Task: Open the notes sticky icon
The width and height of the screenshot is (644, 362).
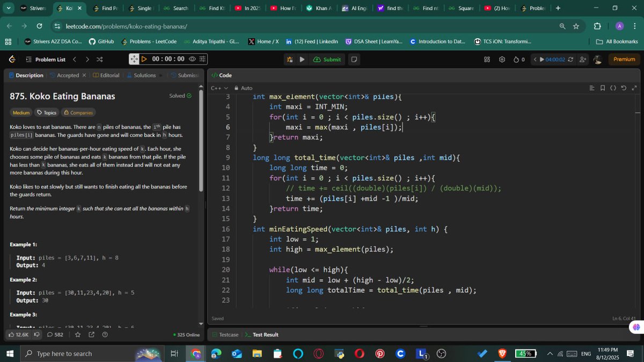Action: (x=354, y=60)
